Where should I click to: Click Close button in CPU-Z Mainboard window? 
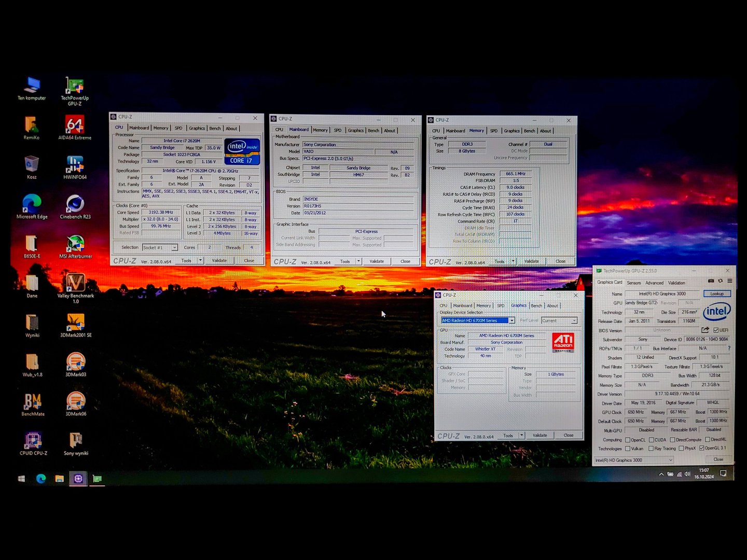point(406,261)
